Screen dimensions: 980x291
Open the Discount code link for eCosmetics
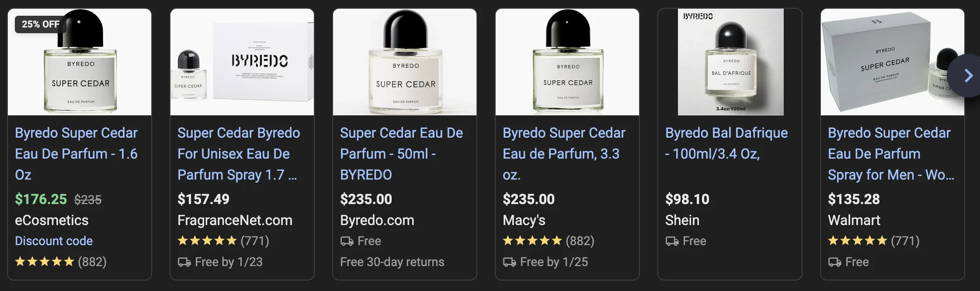pos(54,241)
